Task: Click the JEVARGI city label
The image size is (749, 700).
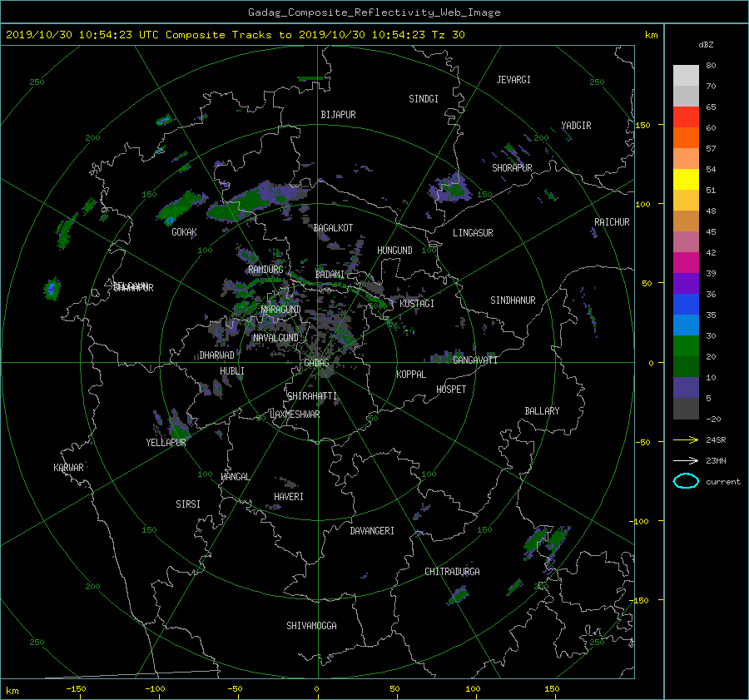Action: tap(513, 80)
